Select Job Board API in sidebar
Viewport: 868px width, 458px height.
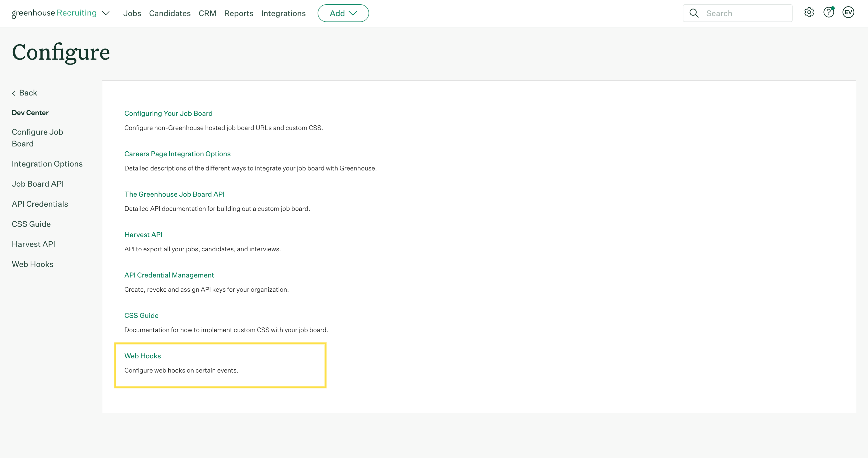click(37, 184)
